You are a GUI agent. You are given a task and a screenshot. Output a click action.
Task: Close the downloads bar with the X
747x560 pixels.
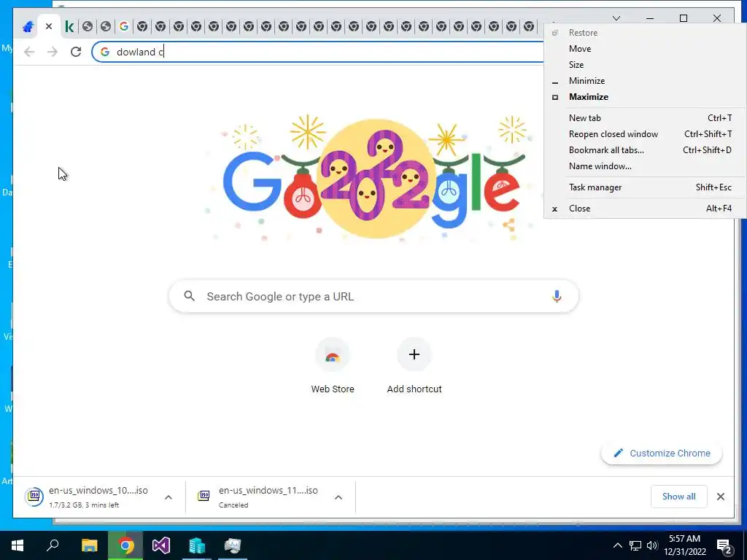720,497
